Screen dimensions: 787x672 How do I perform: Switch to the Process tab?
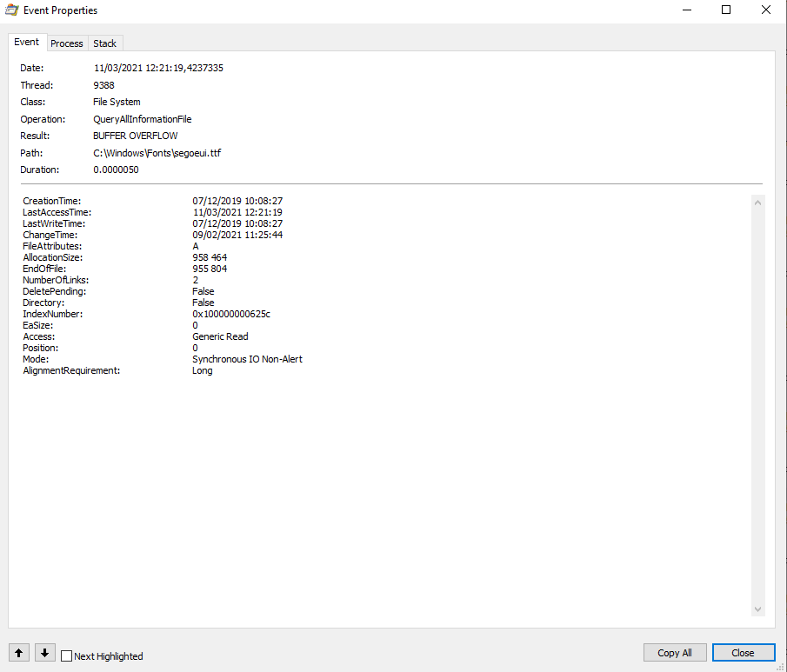[x=67, y=43]
